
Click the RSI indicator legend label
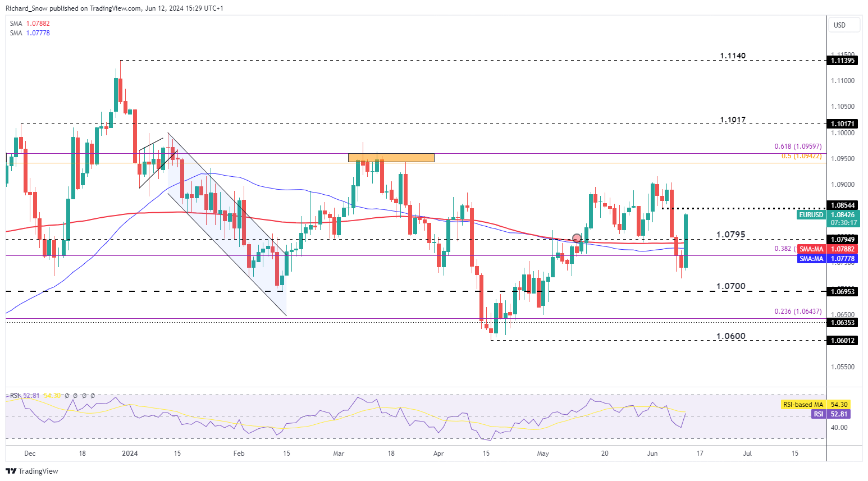[15, 396]
